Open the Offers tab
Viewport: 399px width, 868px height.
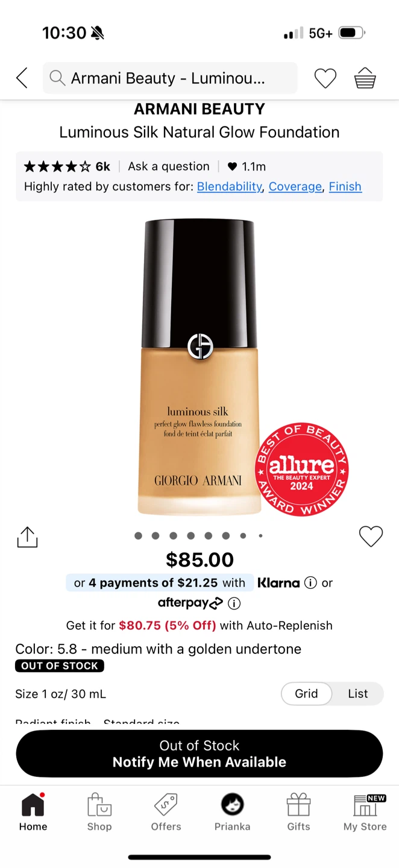(166, 813)
